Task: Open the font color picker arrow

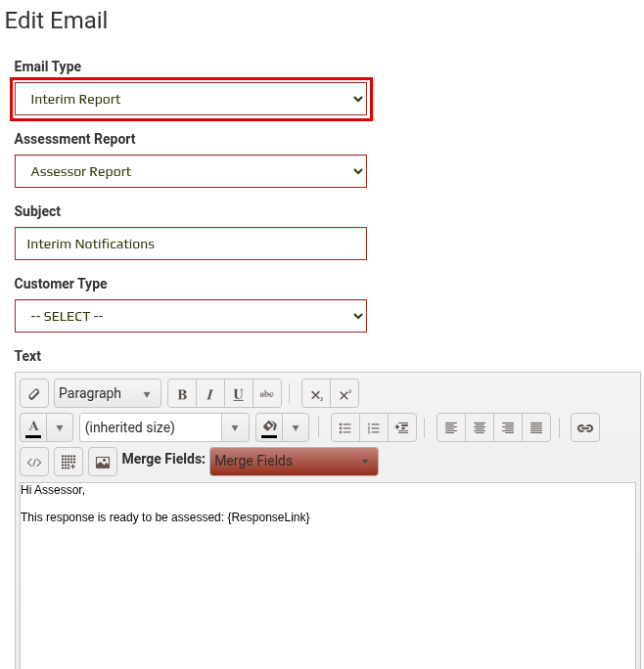Action: pyautogui.click(x=60, y=427)
